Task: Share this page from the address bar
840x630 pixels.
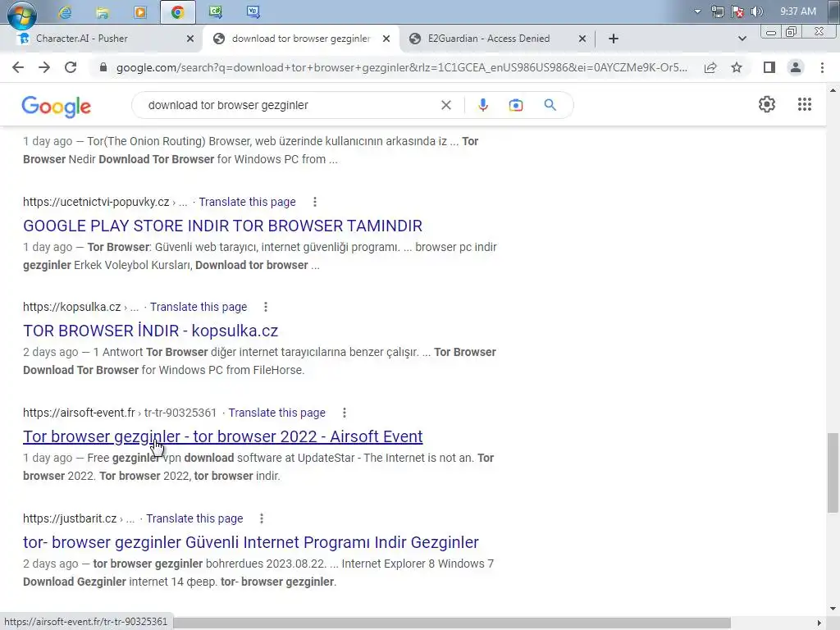Action: coord(710,67)
